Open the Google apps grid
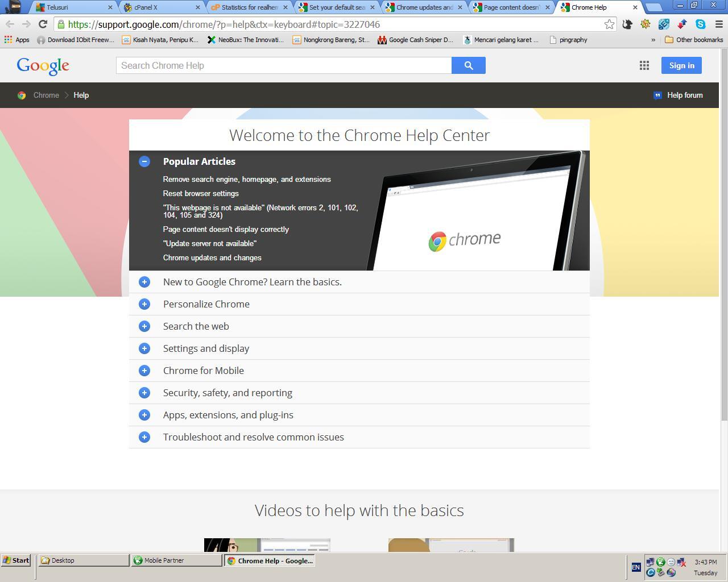The height and width of the screenshot is (582, 728). click(644, 65)
